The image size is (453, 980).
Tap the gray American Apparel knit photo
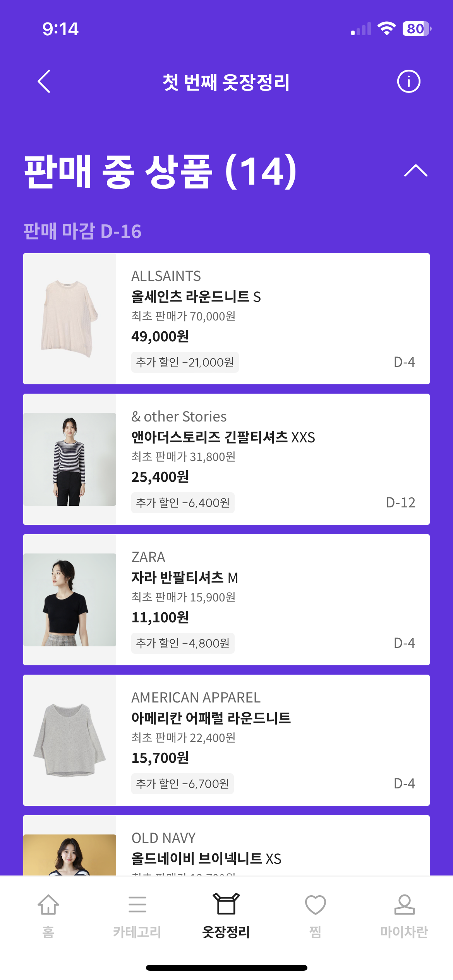[x=70, y=740]
